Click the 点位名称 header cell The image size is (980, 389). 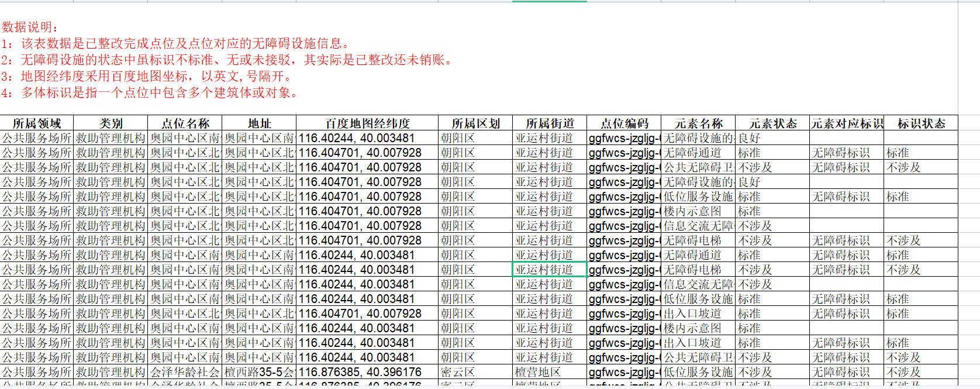(x=185, y=123)
